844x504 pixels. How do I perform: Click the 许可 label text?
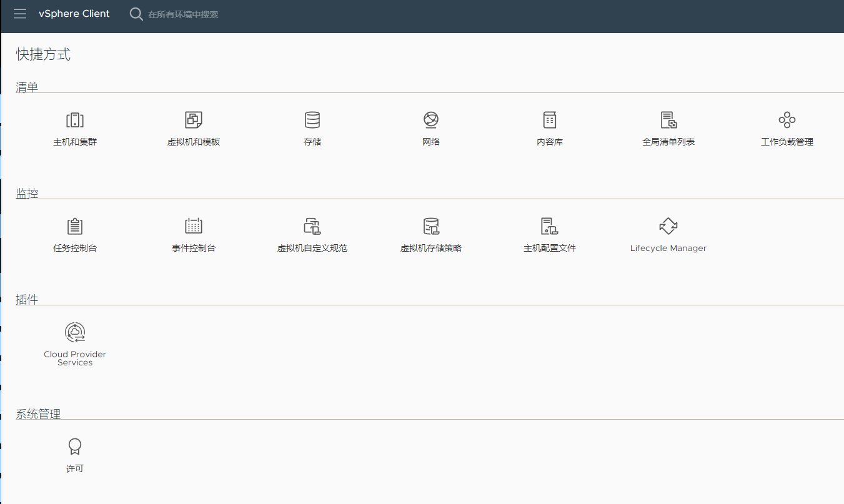click(x=75, y=468)
